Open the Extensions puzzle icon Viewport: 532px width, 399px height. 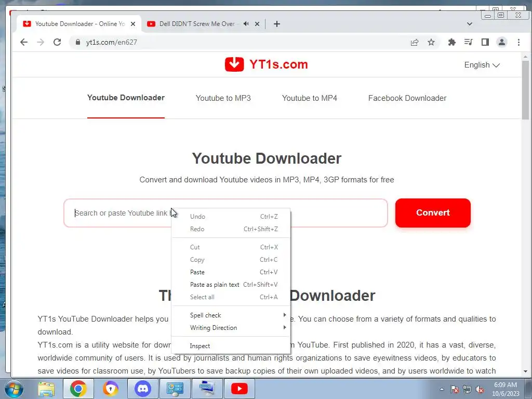(x=451, y=42)
